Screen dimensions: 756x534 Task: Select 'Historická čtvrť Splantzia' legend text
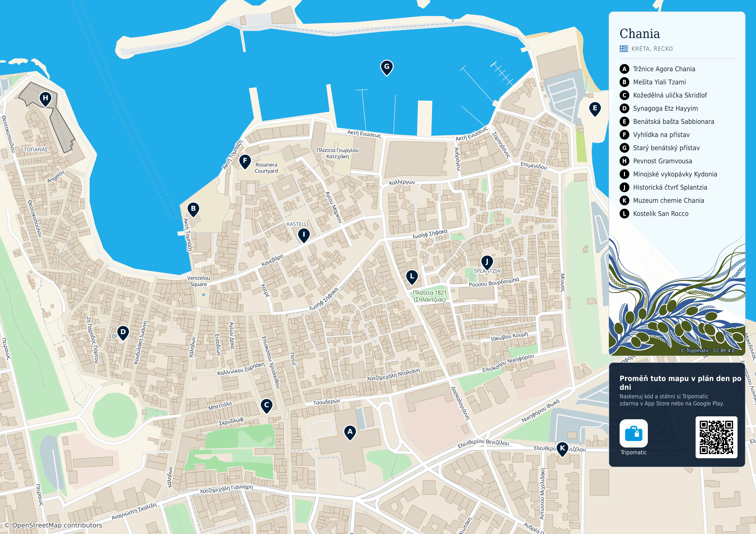pos(670,187)
